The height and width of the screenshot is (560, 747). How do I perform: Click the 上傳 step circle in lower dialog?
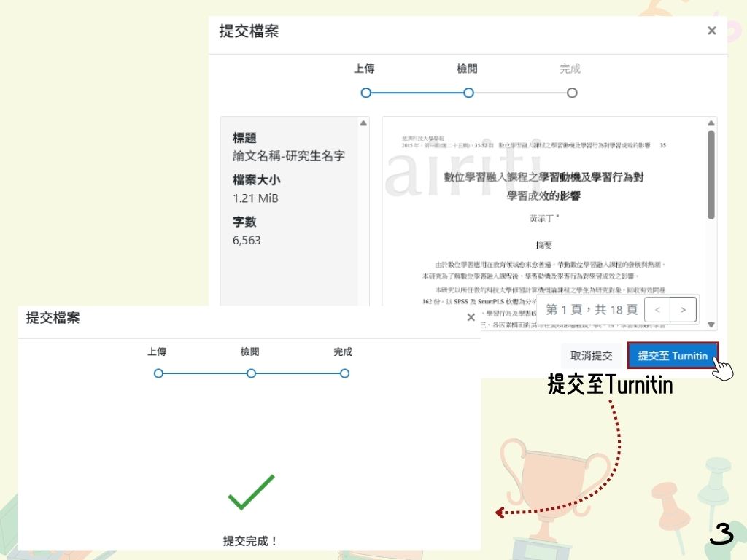(158, 373)
